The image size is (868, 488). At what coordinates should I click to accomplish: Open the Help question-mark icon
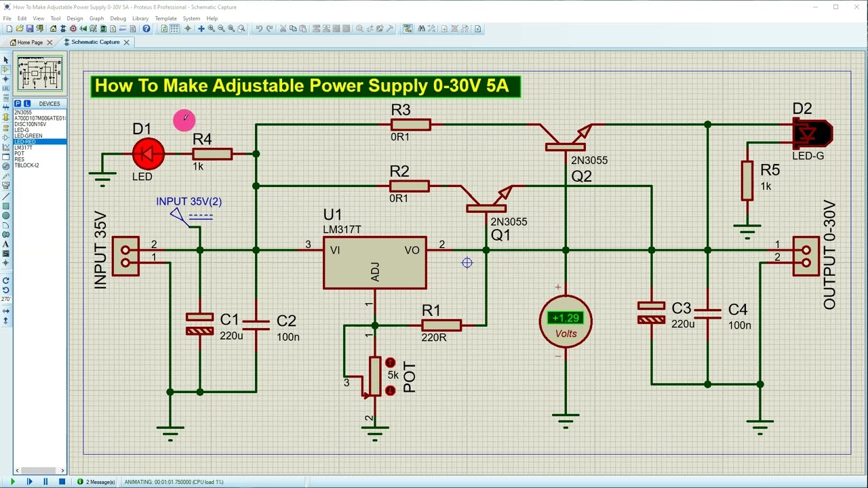point(146,28)
